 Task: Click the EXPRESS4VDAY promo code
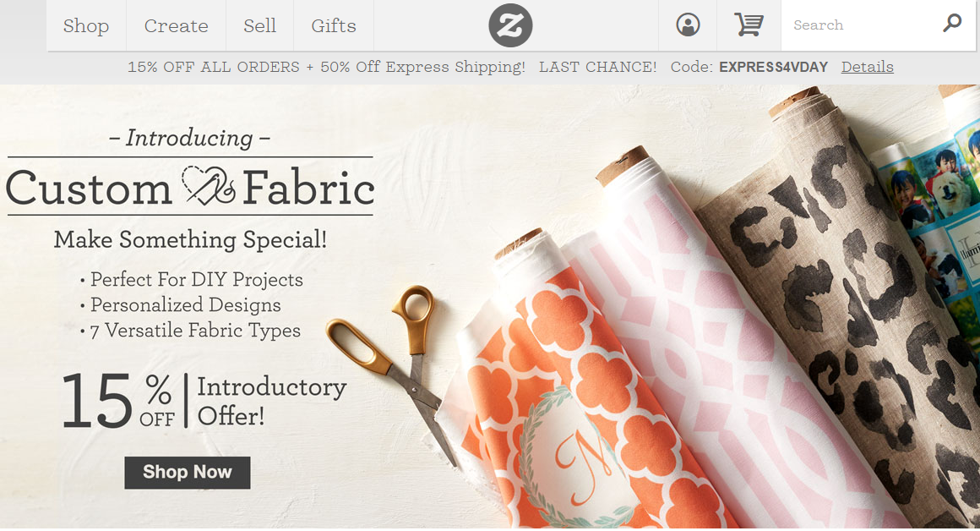click(x=773, y=67)
